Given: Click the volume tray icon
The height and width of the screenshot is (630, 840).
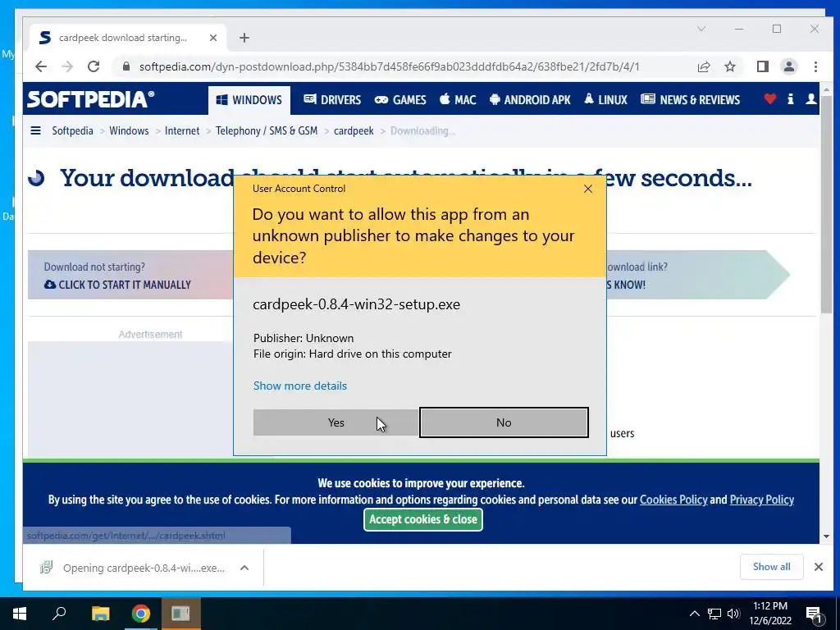Looking at the screenshot, I should click(733, 614).
